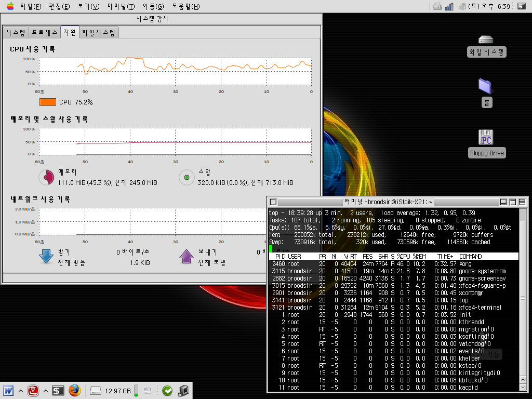This screenshot has width=532, height=399.
Task: Open the 파일 시스템 drive desktop icon
Action: (486, 40)
